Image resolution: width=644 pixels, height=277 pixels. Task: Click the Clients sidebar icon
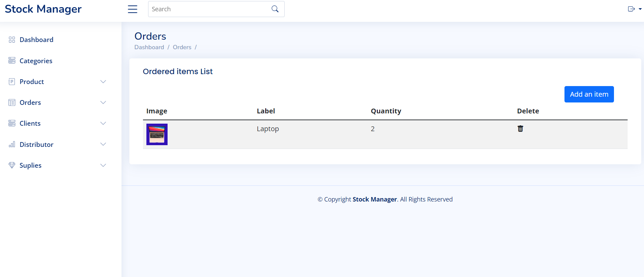coord(12,123)
